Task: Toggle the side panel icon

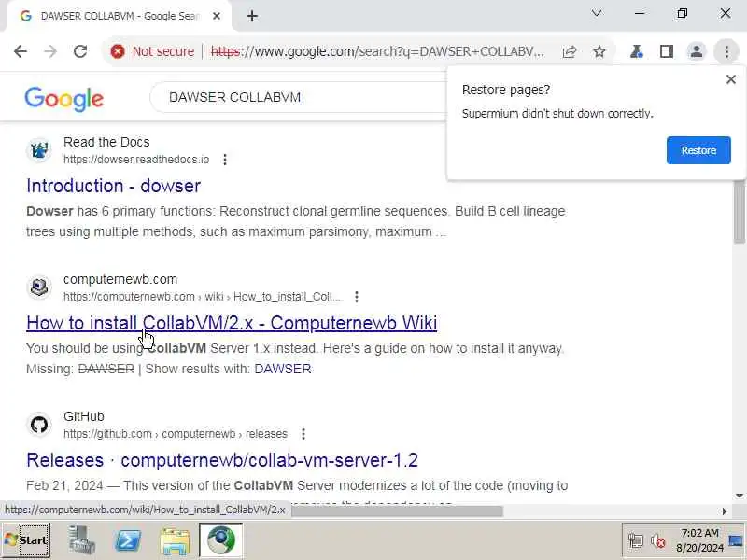Action: pyautogui.click(x=667, y=51)
